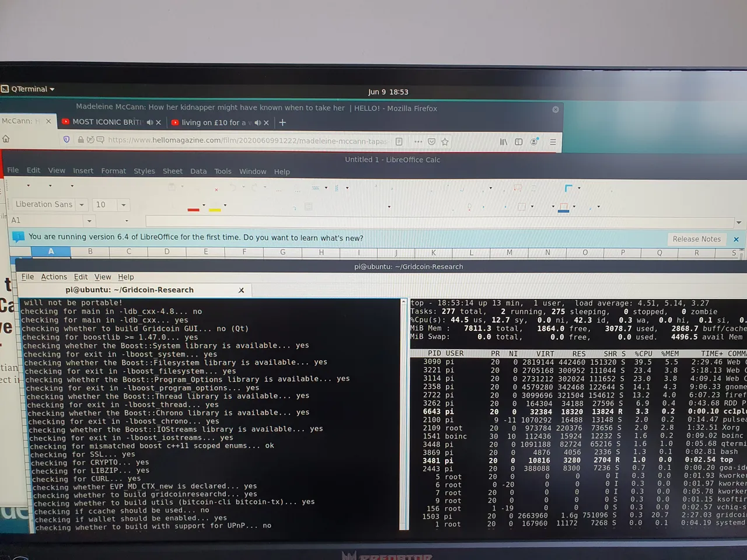Select column A header in Calc

pyautogui.click(x=51, y=251)
